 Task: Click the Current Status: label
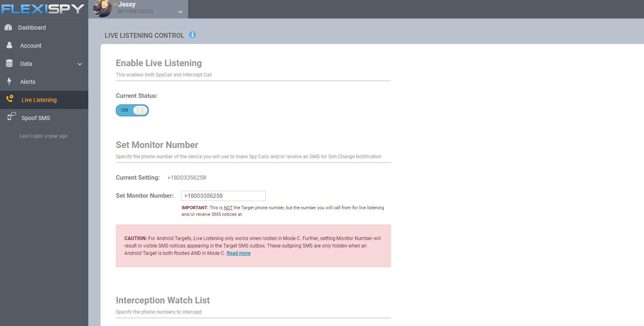[x=137, y=96]
